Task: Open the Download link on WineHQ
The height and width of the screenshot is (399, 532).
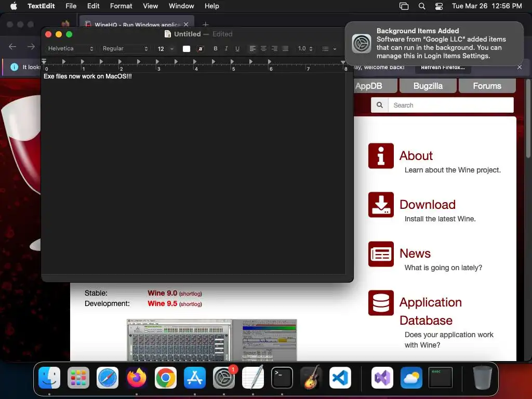Action: (428, 205)
